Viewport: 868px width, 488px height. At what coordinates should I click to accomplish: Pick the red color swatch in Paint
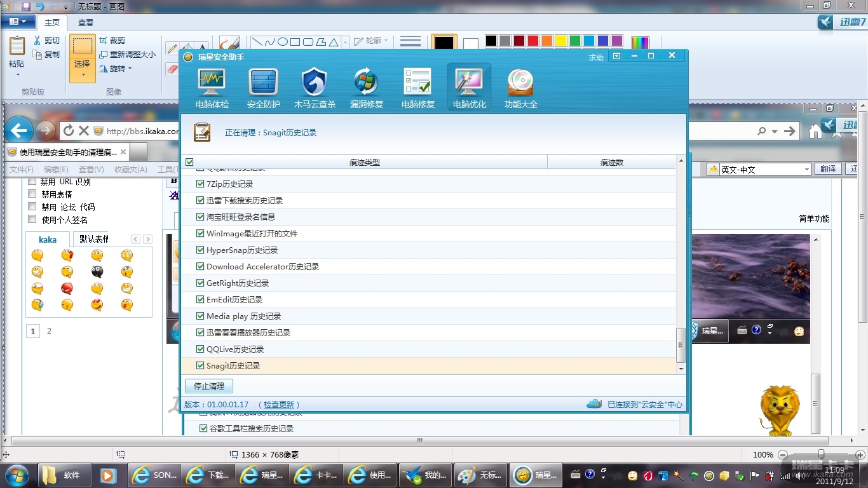(533, 41)
